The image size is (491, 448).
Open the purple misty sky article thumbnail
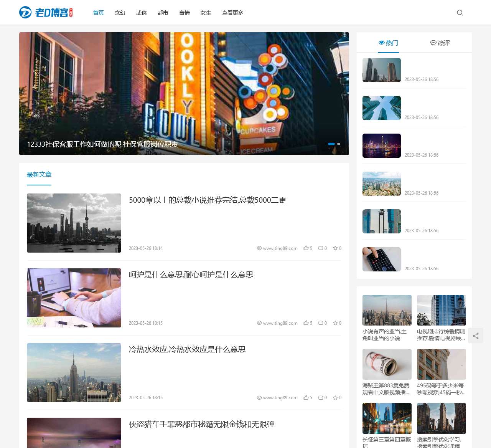click(74, 433)
